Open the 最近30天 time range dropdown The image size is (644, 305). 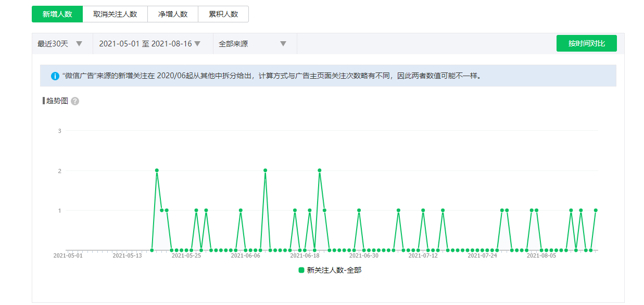(x=60, y=44)
